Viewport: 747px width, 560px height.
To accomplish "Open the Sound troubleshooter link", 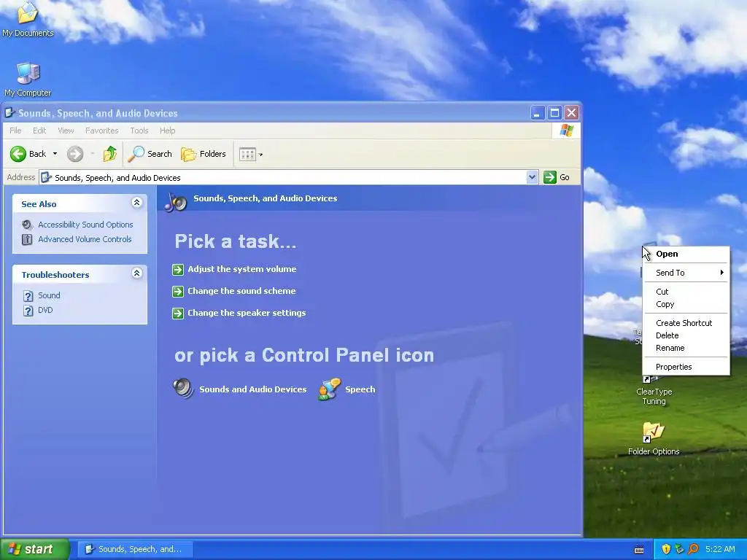I will (x=49, y=295).
